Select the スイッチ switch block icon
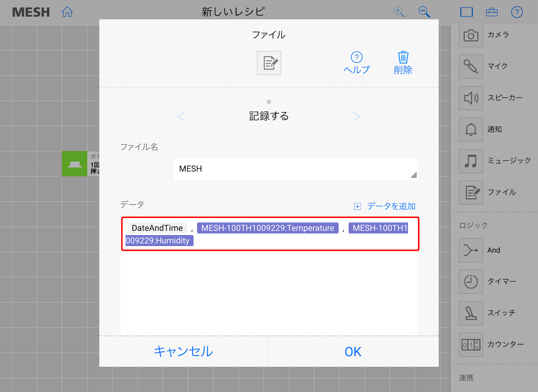This screenshot has height=392, width=538. (x=471, y=313)
